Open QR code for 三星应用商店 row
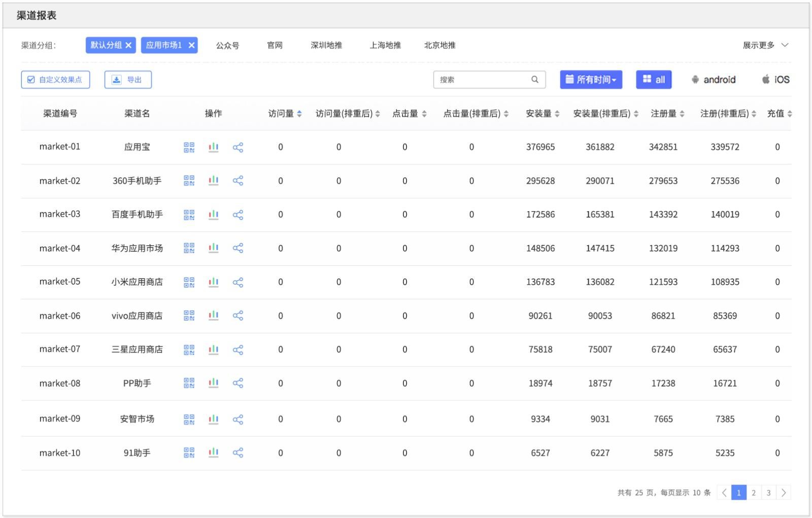 (189, 350)
